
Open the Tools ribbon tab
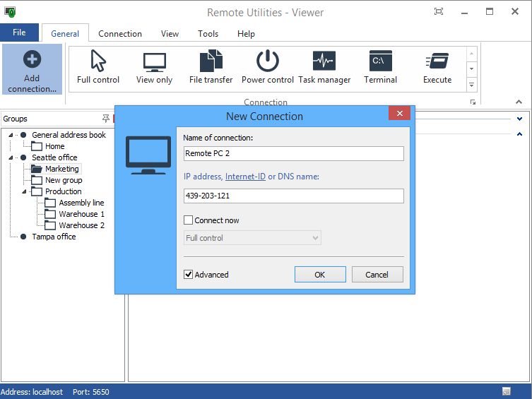pos(208,34)
